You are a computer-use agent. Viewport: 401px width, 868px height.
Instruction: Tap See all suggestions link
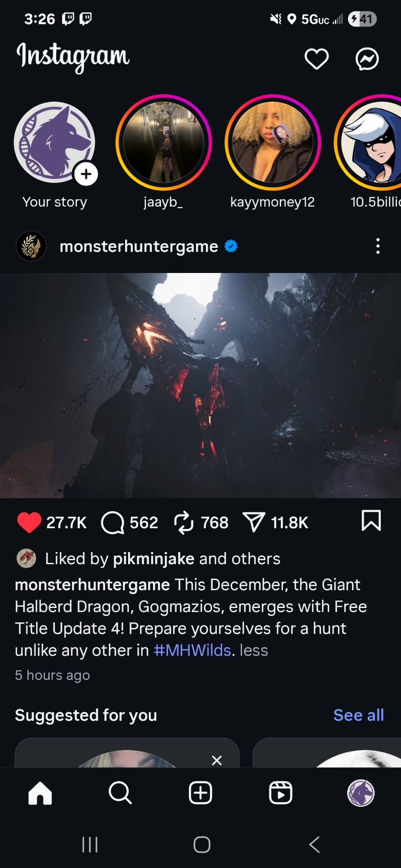coord(358,715)
